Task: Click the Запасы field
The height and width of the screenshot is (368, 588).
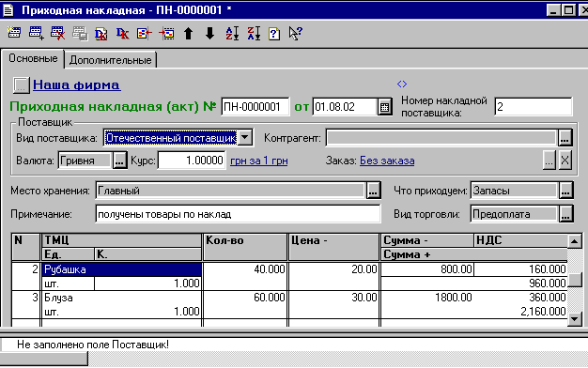Action: (514, 191)
